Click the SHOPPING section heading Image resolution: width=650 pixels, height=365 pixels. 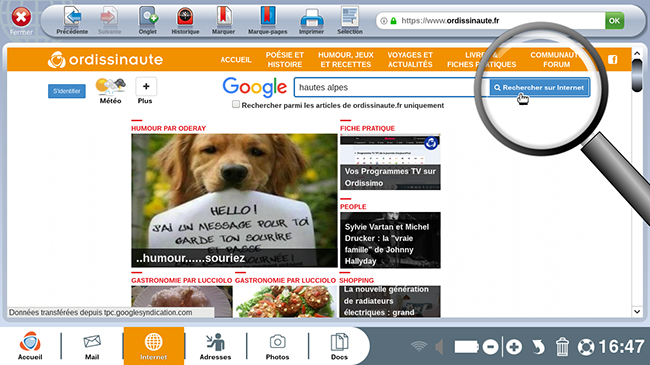(357, 280)
